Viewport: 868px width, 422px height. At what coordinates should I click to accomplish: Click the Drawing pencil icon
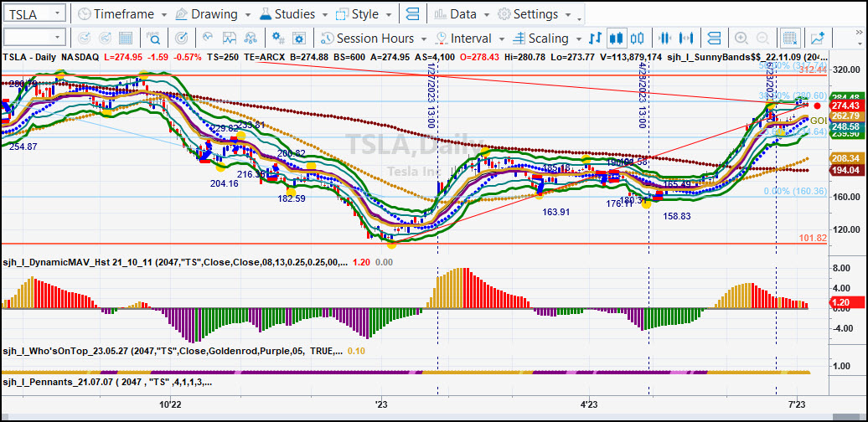point(182,14)
